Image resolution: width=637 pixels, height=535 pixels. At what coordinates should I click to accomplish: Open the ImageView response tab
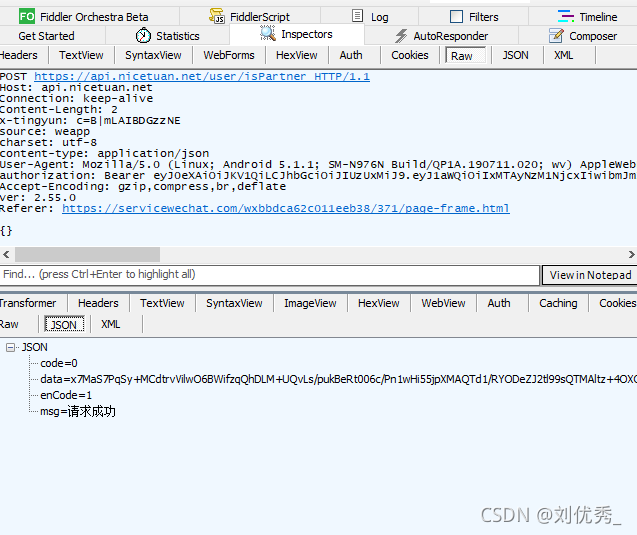(x=310, y=303)
